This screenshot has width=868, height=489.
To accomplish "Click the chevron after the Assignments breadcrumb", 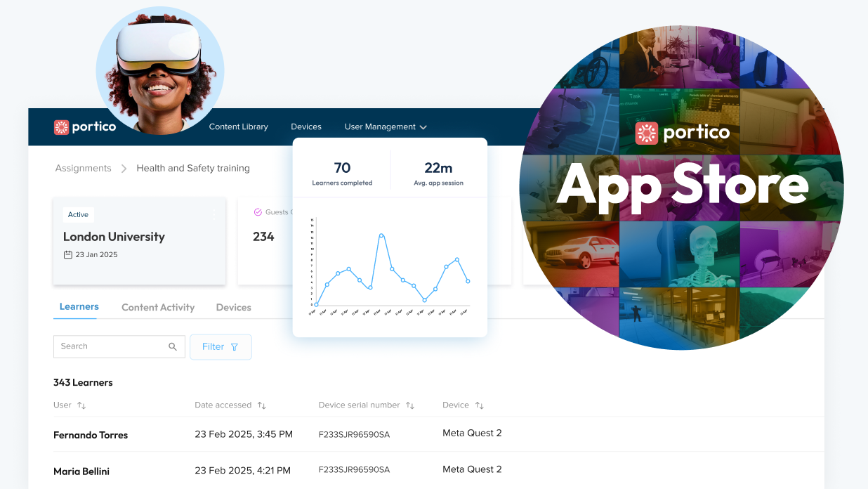I will coord(124,169).
